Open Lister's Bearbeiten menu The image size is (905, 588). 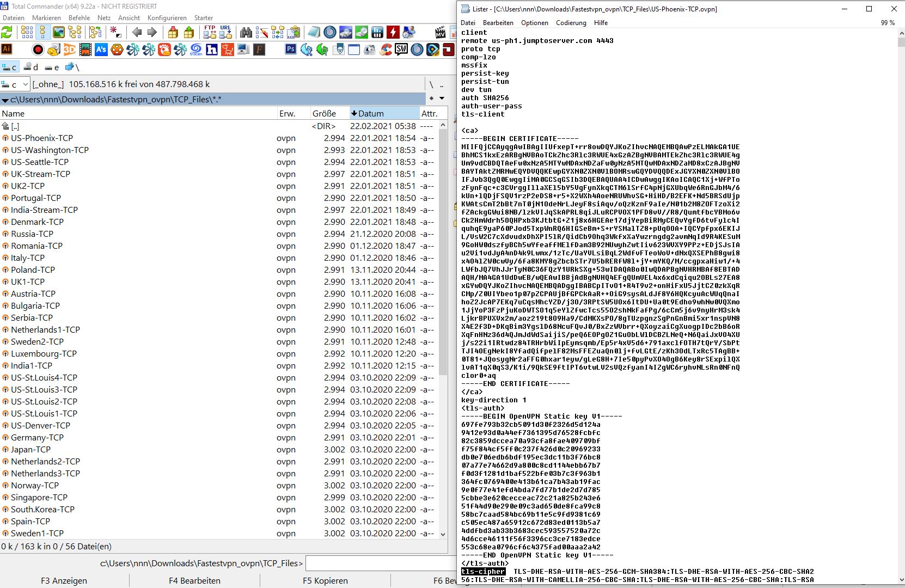point(498,23)
